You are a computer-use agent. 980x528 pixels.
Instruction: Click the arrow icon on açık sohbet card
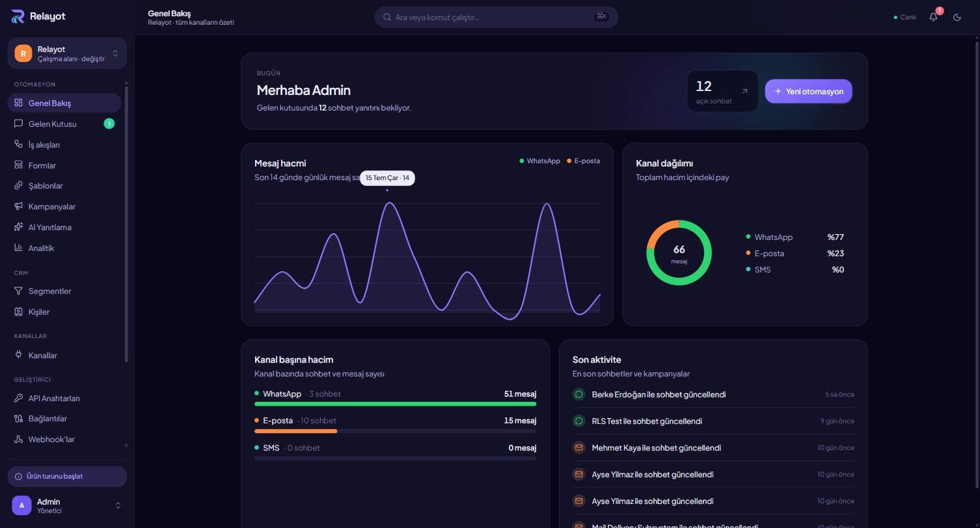click(x=744, y=91)
